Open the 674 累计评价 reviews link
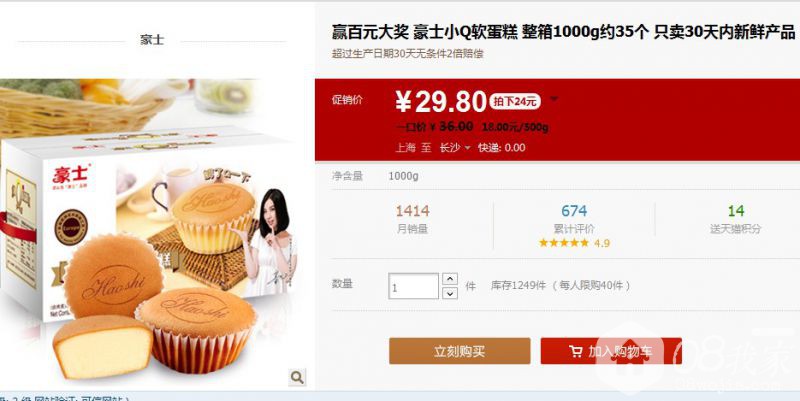 [574, 219]
